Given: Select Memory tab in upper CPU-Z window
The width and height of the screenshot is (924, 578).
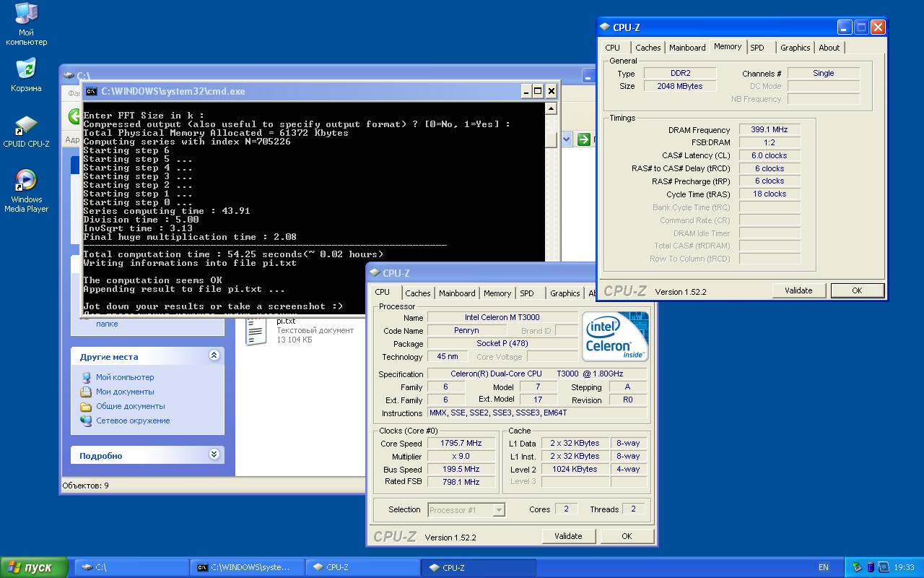Looking at the screenshot, I should pyautogui.click(x=727, y=46).
